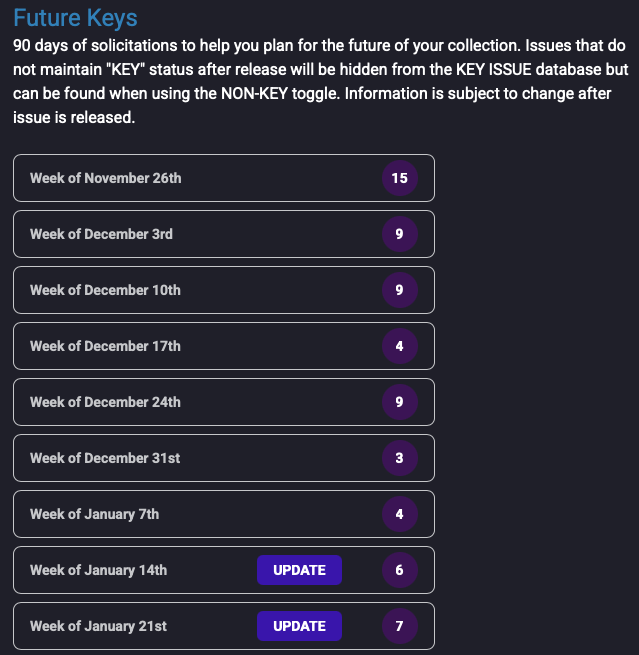Select the count badge for December 10th week

tap(399, 290)
